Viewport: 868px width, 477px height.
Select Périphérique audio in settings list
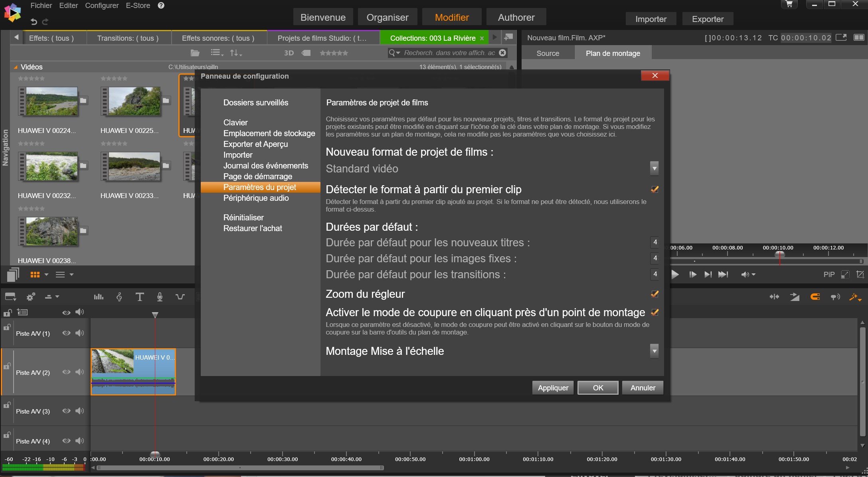coord(256,198)
